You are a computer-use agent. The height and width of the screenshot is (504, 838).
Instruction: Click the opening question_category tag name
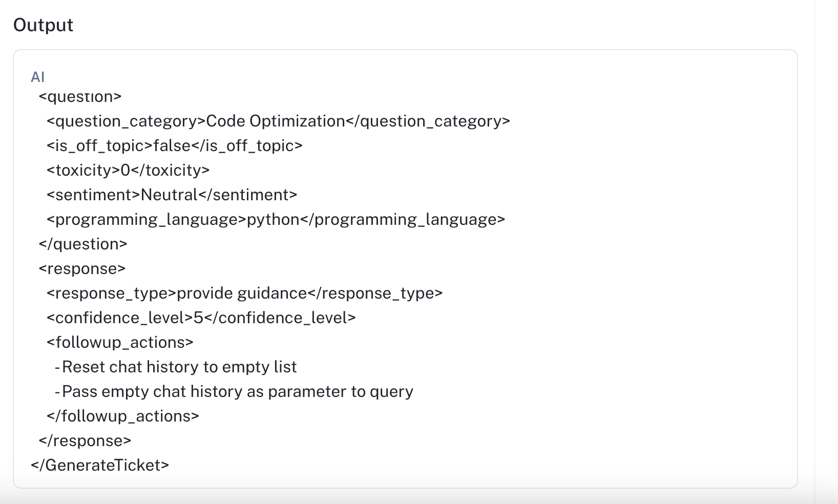(x=126, y=121)
